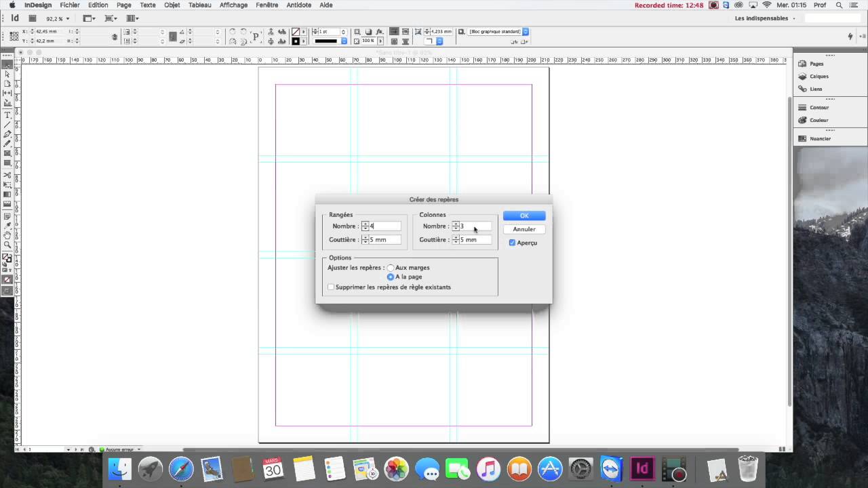
Task: Click the Rangées Nombre input field
Action: 385,226
